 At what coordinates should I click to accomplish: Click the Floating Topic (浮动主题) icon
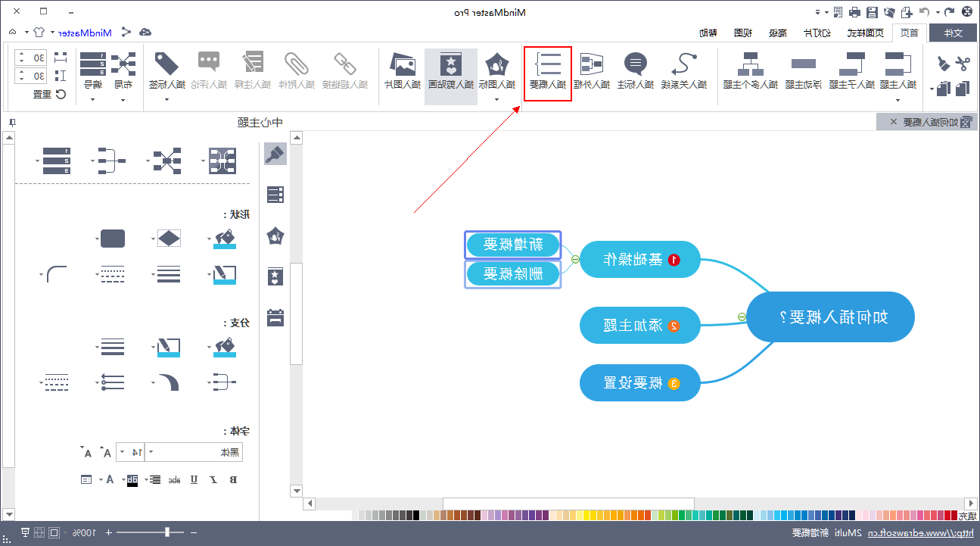803,64
